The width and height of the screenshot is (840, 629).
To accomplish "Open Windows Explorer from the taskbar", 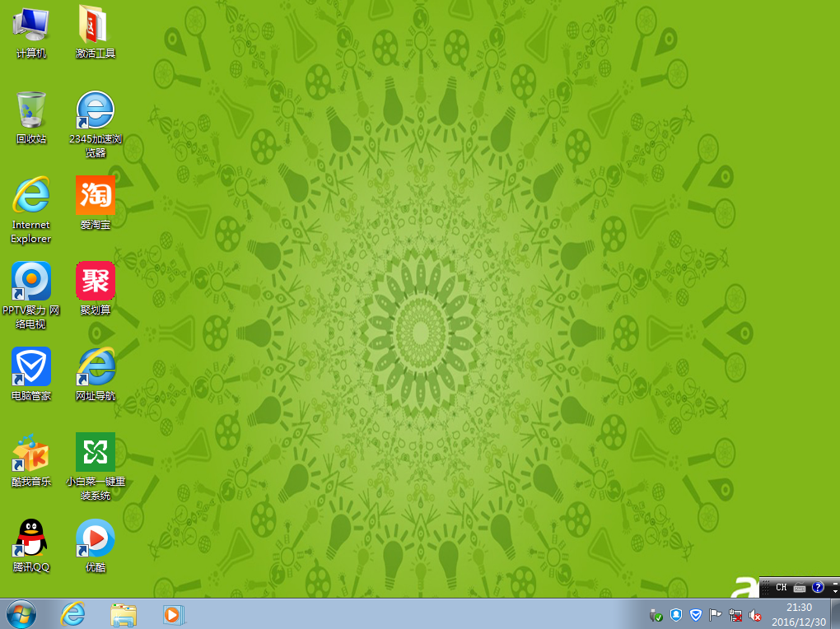I will [124, 614].
